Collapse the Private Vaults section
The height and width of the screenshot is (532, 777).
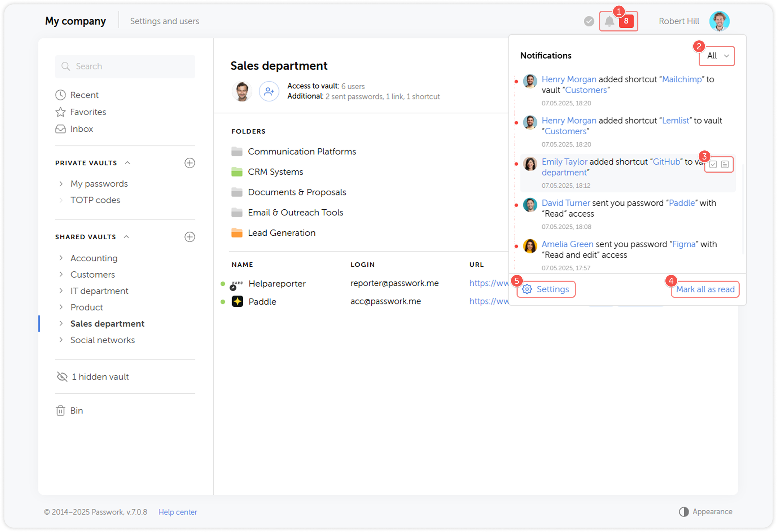tap(128, 163)
